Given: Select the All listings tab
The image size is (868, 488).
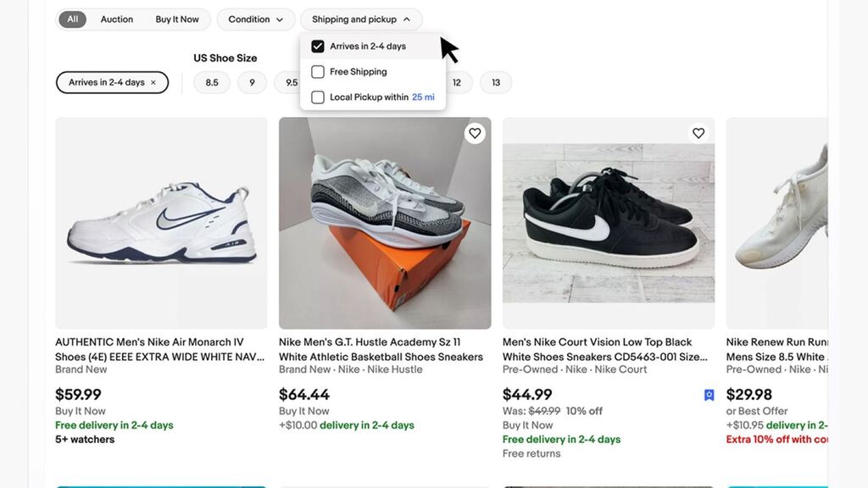Looking at the screenshot, I should click(x=73, y=19).
